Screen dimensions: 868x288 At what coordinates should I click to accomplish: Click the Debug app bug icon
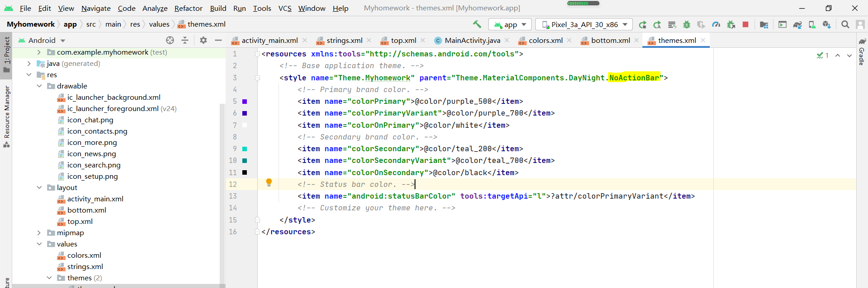click(x=687, y=24)
